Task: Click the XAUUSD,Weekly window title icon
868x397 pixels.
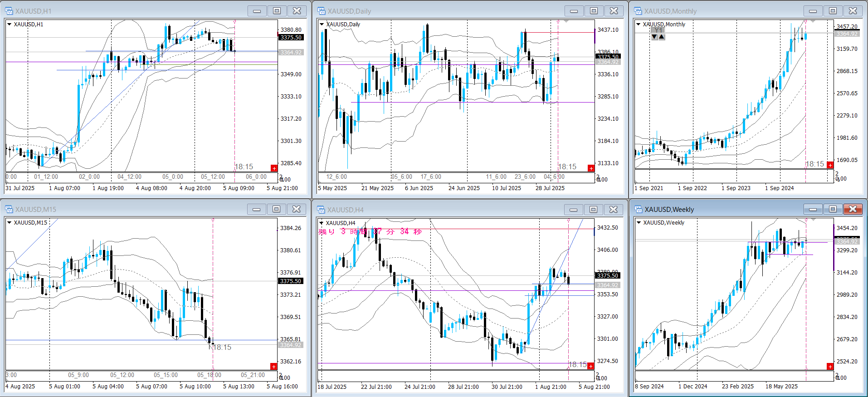Action: (x=639, y=209)
